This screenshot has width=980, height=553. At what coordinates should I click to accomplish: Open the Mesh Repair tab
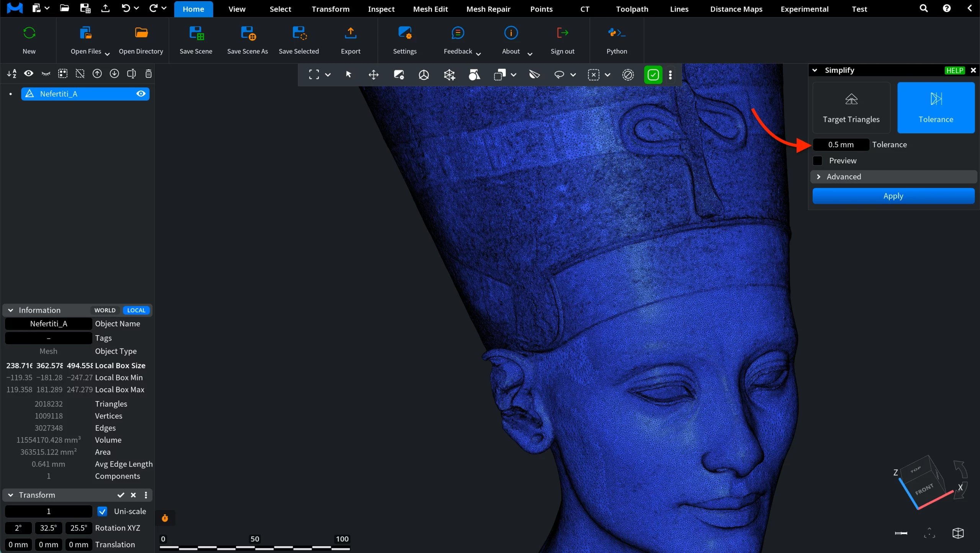click(x=488, y=9)
